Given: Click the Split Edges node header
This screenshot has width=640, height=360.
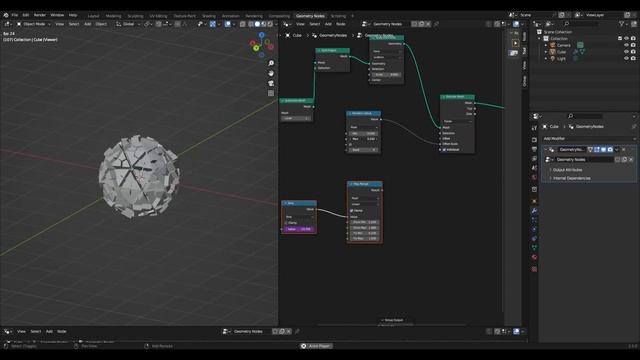Looking at the screenshot, I should click(333, 51).
